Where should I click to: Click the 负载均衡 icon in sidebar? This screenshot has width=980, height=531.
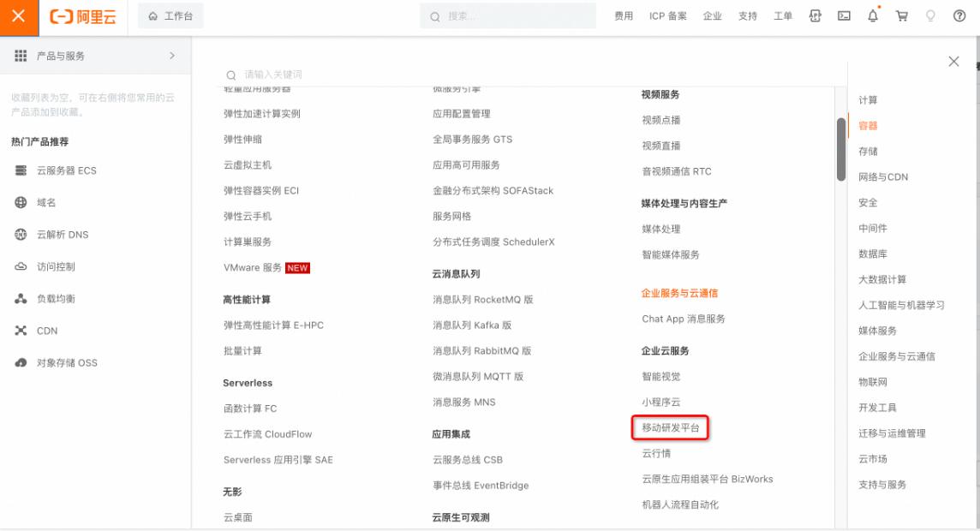click(x=21, y=299)
